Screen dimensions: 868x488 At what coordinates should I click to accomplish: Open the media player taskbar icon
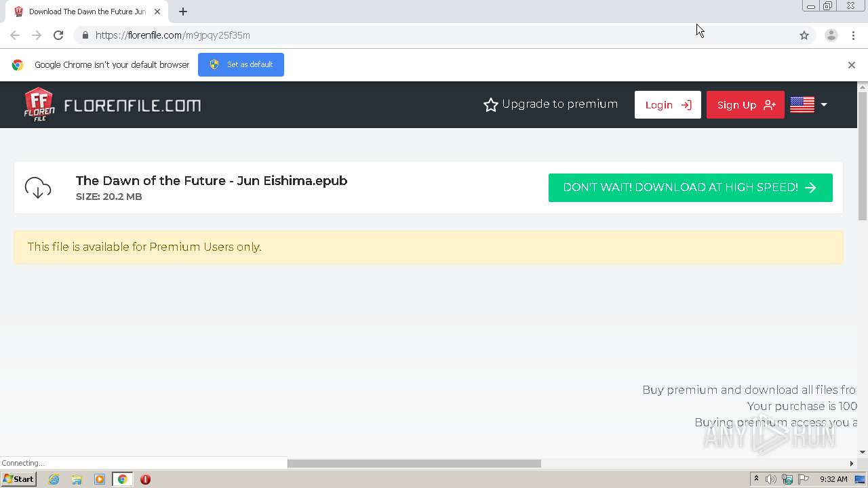(100, 479)
